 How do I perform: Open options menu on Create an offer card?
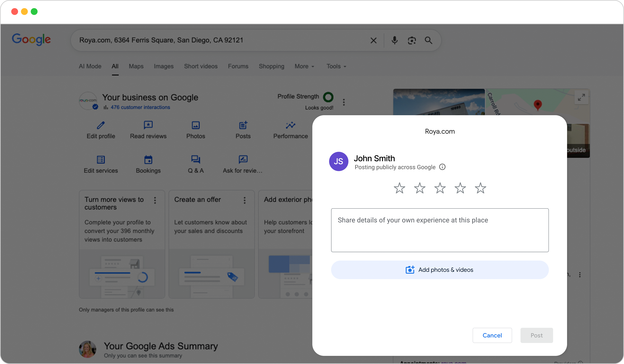pyautogui.click(x=245, y=200)
